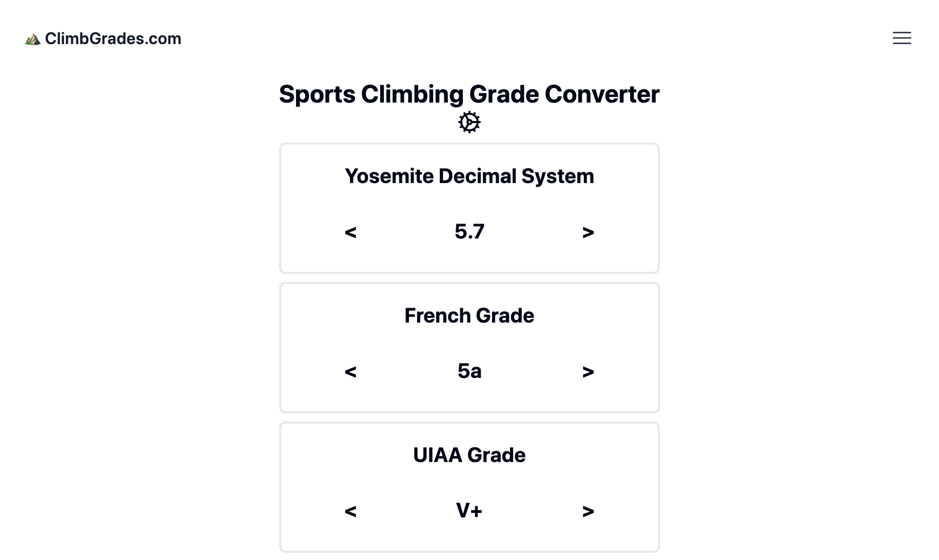Open the hamburger navigation menu

point(902,38)
